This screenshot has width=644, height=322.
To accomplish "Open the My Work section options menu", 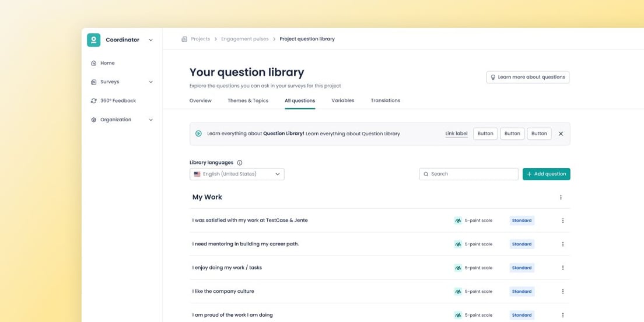I will click(x=561, y=197).
